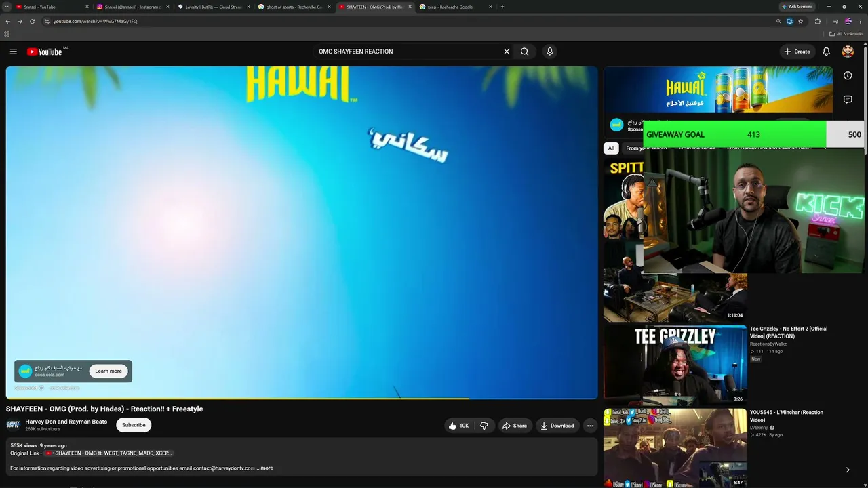This screenshot has height=488, width=868.
Task: Open the YouTube hamburger guide menu
Action: coord(13,52)
